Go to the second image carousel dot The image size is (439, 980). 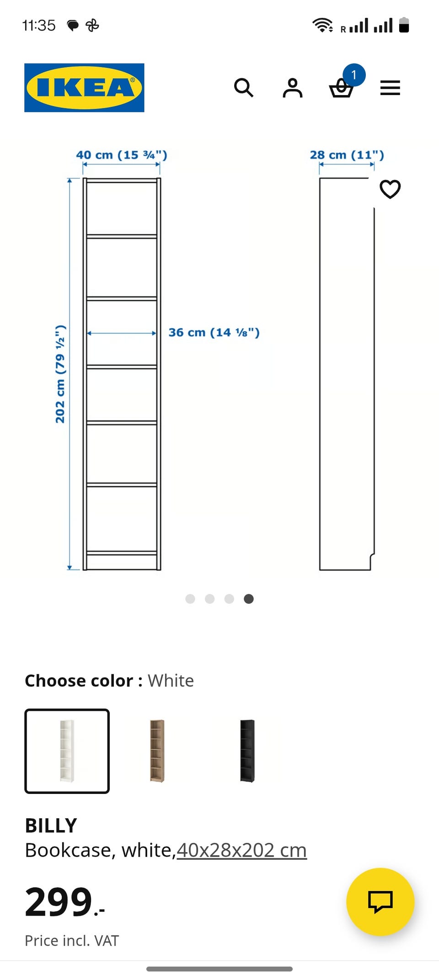210,599
